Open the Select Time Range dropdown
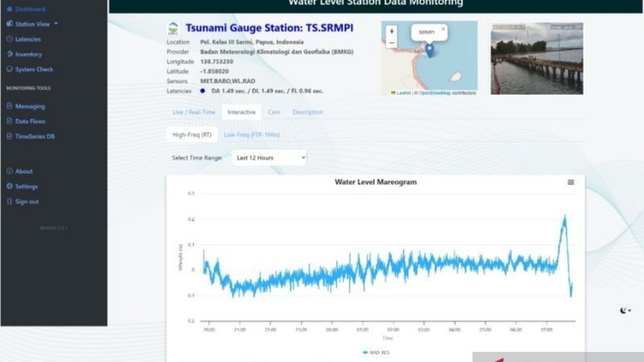The width and height of the screenshot is (644, 362). pos(269,157)
